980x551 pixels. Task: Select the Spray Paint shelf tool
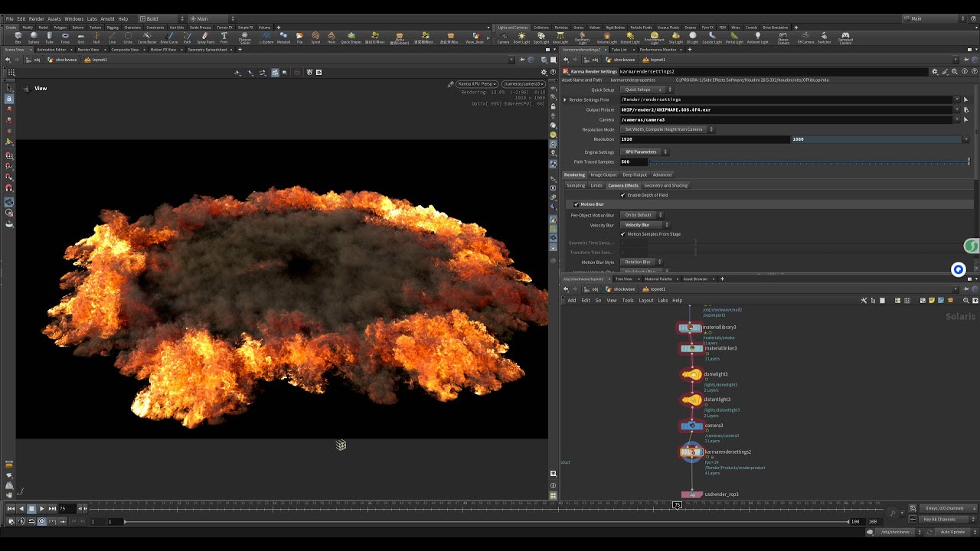coord(206,37)
